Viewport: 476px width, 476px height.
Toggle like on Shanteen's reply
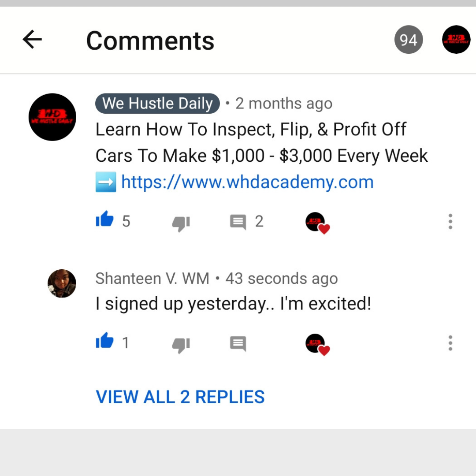click(x=105, y=341)
